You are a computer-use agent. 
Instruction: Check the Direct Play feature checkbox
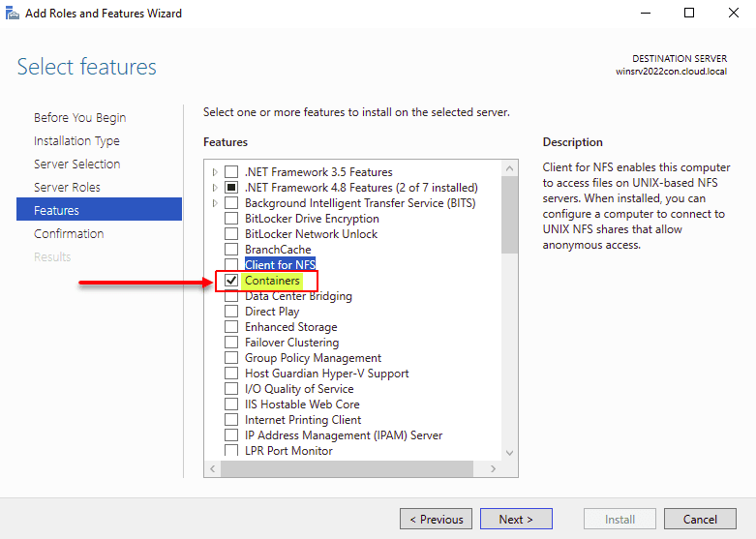click(x=231, y=312)
